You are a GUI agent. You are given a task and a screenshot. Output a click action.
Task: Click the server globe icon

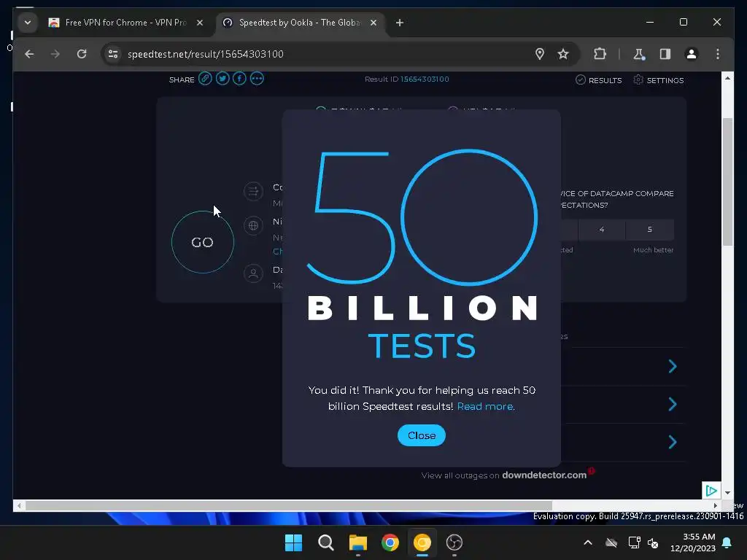253,226
